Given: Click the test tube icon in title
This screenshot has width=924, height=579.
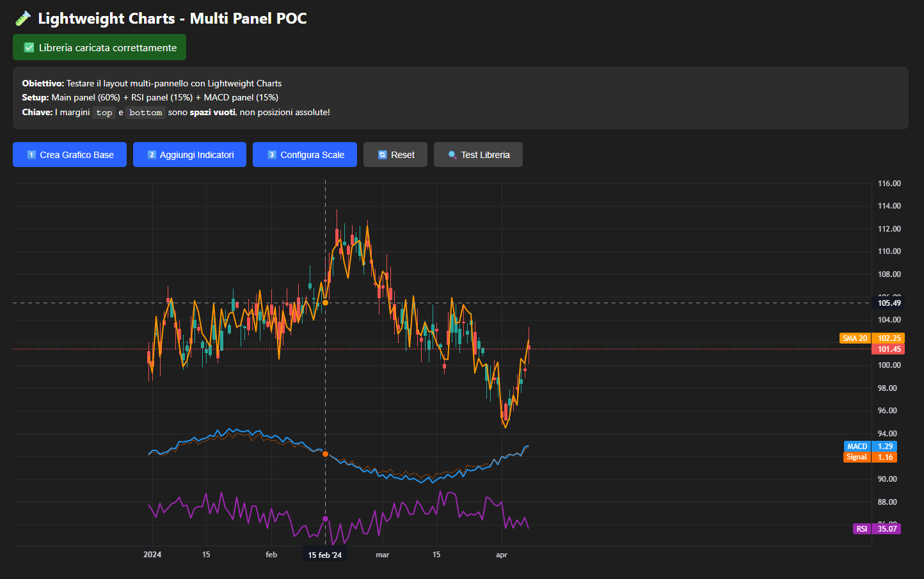Looking at the screenshot, I should [x=23, y=19].
